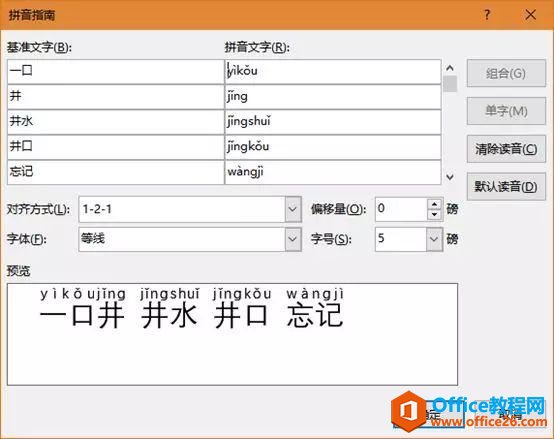Screen dimensions: 554x439
Task: Decrease 偏移量 with down spinner
Action: [x=435, y=214]
